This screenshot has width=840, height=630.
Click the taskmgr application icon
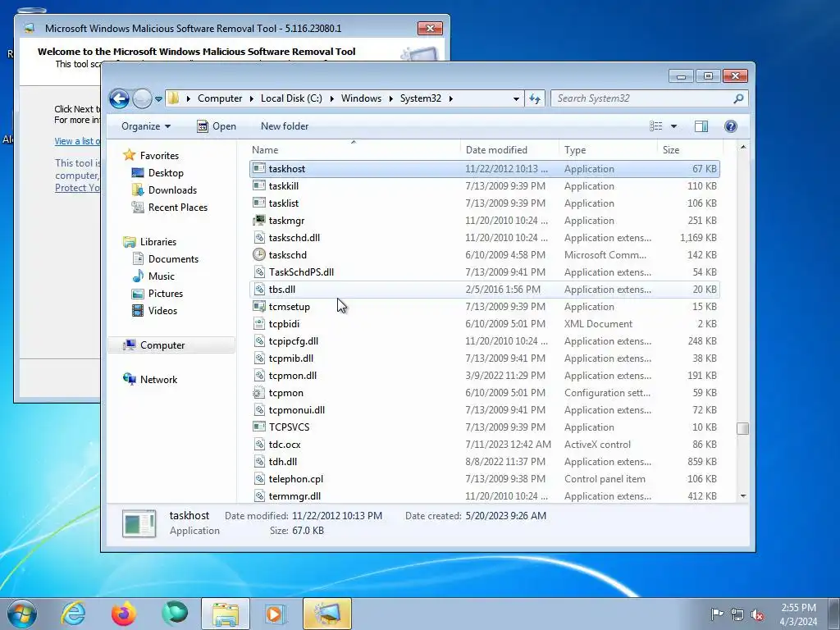tap(259, 220)
